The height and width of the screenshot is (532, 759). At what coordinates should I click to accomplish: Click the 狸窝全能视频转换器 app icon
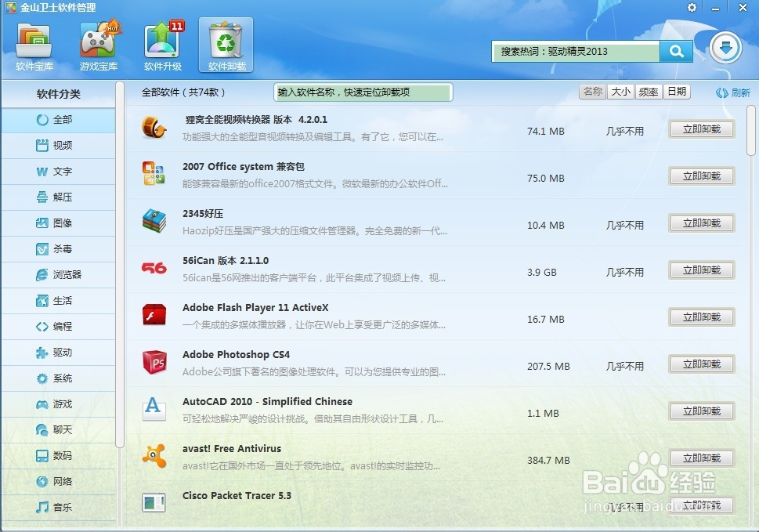154,128
